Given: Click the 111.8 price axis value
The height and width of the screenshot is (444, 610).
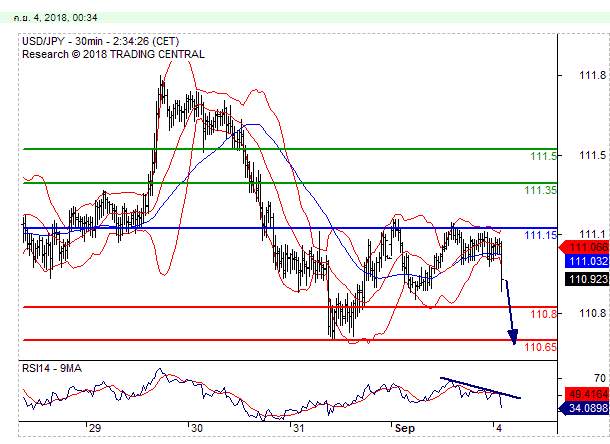Looking at the screenshot, I should (x=592, y=75).
